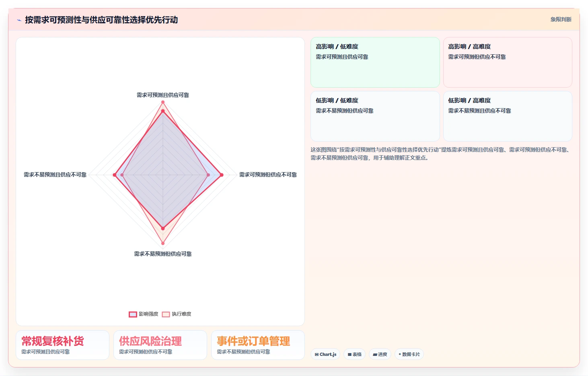Click text 需求不易预测且供应不可靠 in 低影响 / 高难度 card

point(479,111)
